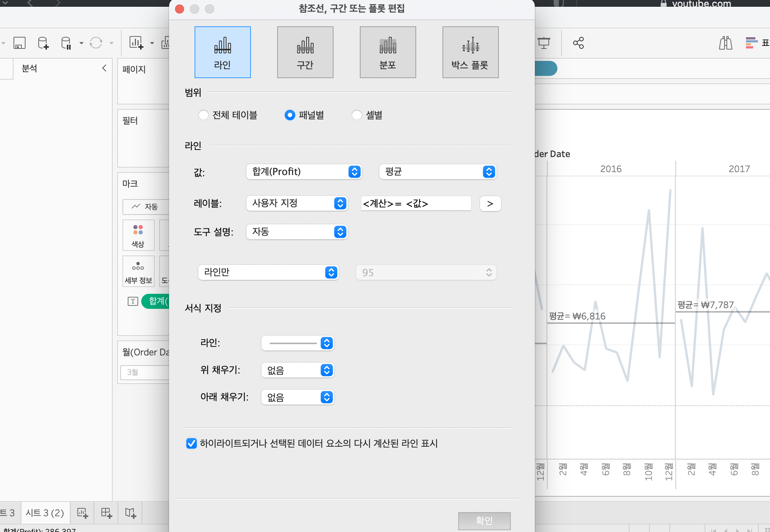This screenshot has height=532, width=770.
Task: Switch to the 구간 tab
Action: point(305,52)
